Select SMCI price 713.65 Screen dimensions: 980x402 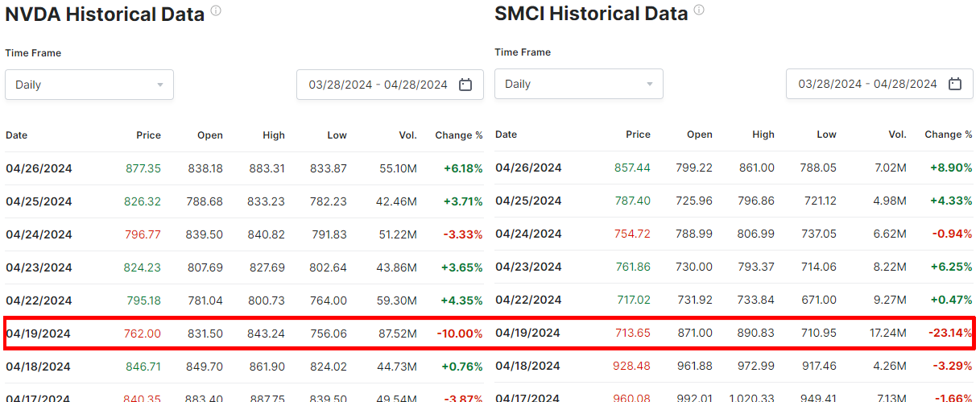click(633, 333)
